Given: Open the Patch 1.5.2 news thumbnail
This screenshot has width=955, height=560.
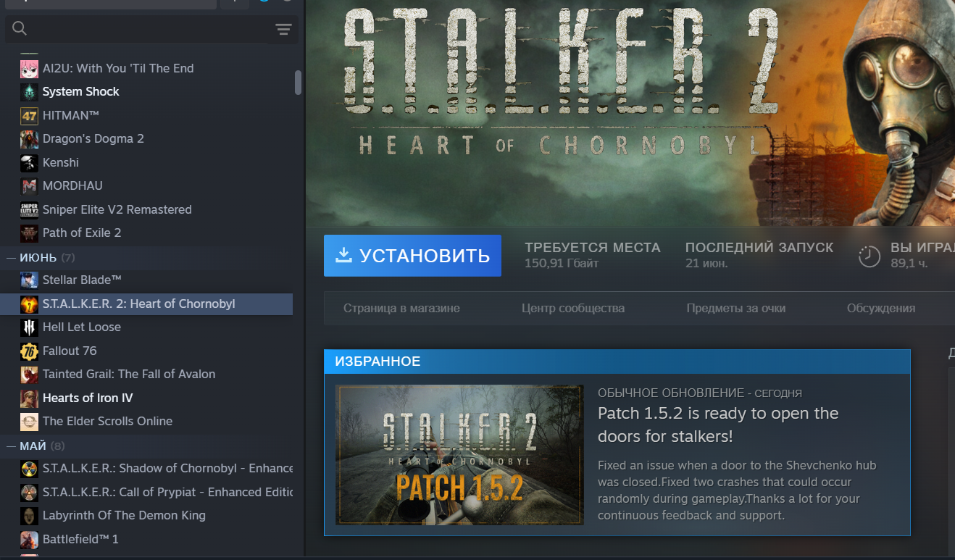Looking at the screenshot, I should [459, 455].
